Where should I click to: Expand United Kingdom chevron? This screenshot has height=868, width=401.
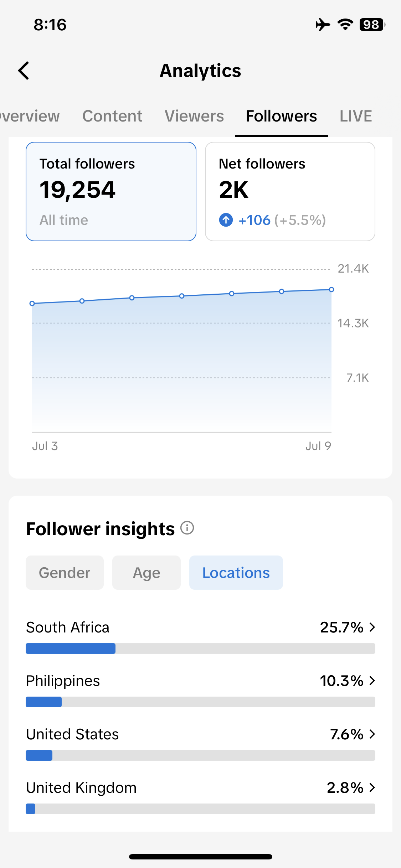(x=372, y=787)
